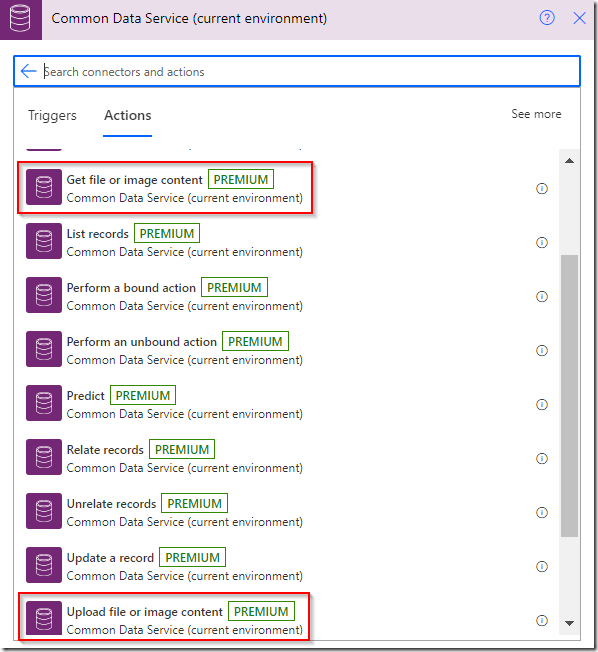The height and width of the screenshot is (652, 598).
Task: Show info for Predict action
Action: pos(542,405)
